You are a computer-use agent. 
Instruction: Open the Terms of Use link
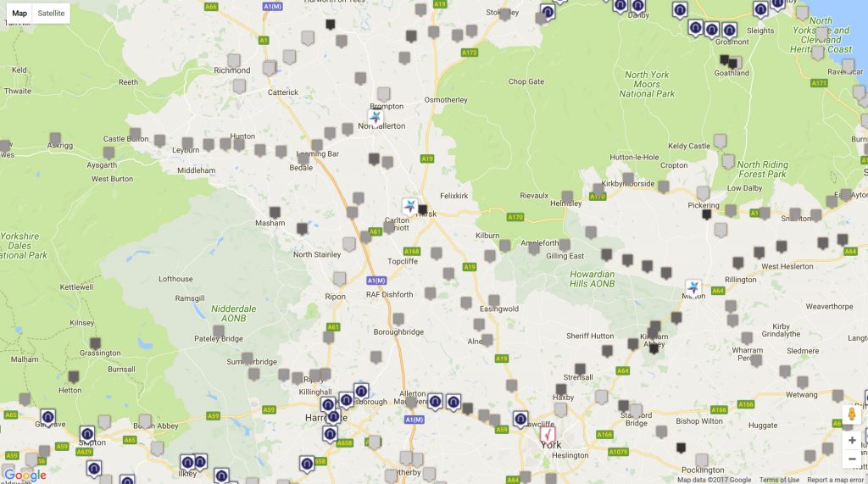coord(779,480)
